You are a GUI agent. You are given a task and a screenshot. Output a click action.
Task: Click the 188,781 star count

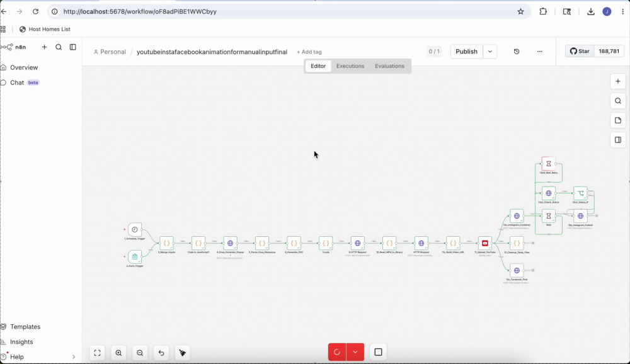(x=609, y=51)
